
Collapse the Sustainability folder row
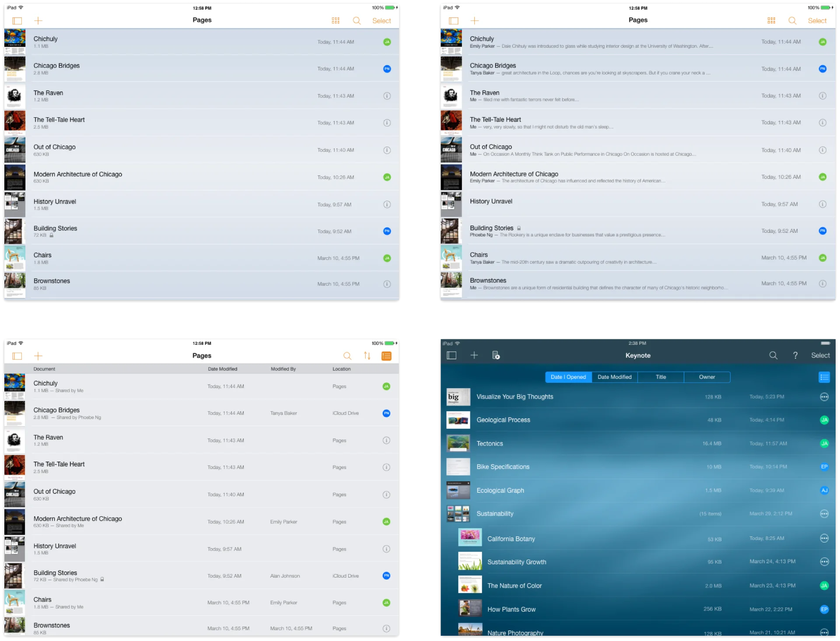tap(494, 514)
